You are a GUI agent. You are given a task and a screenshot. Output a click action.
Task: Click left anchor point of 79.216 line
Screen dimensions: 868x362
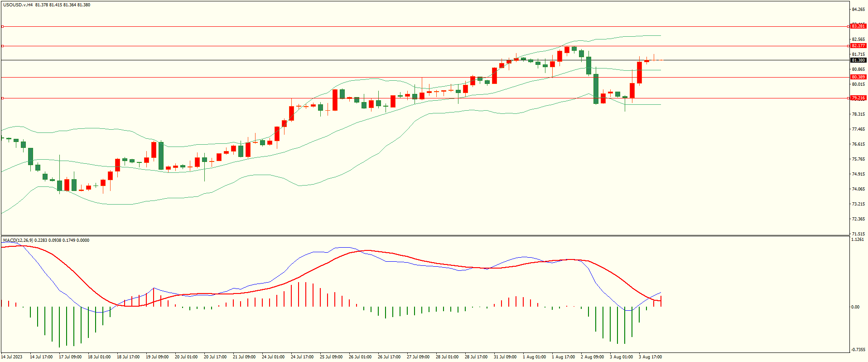click(2, 98)
